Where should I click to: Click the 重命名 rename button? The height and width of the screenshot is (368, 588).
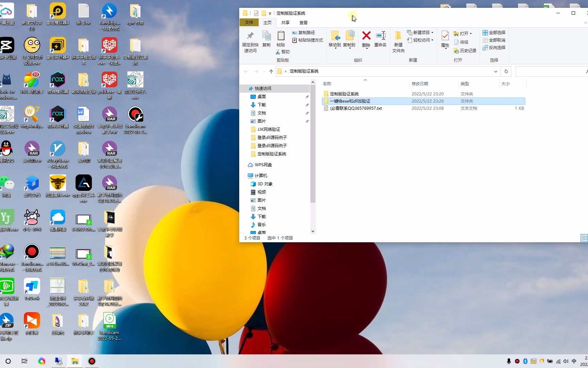click(x=380, y=39)
